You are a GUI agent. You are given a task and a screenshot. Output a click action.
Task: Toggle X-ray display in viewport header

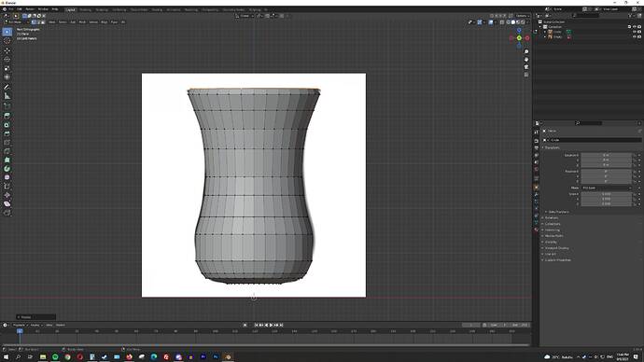click(502, 22)
